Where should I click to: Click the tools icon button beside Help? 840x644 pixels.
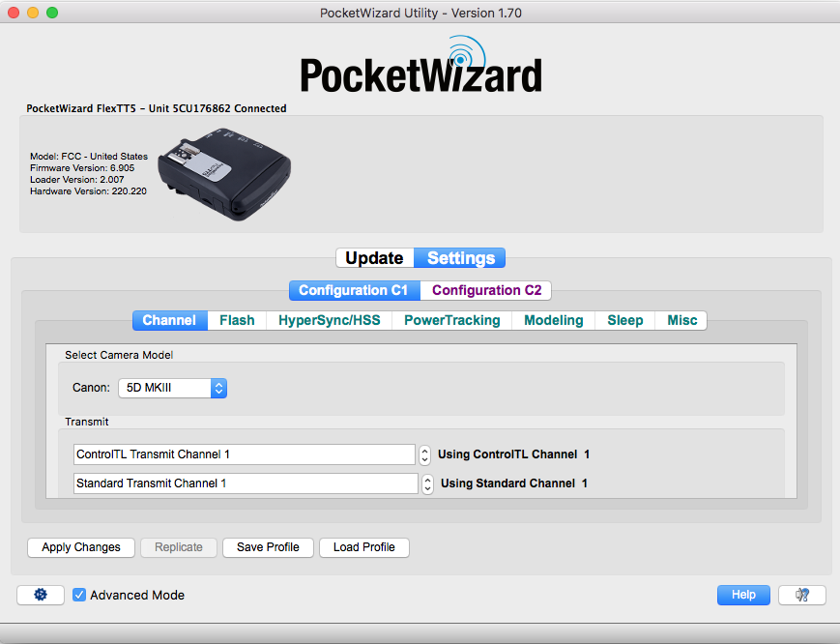(x=802, y=595)
